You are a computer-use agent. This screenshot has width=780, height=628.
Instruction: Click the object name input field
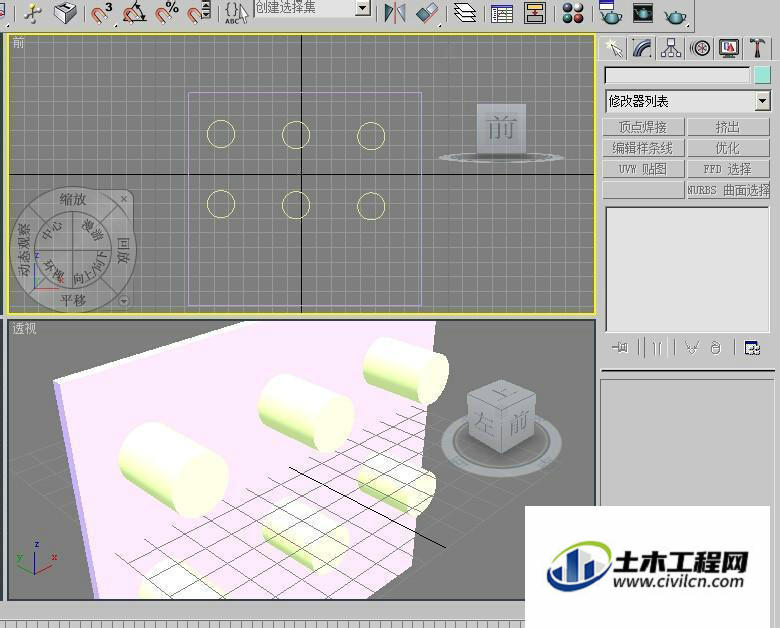(677, 76)
